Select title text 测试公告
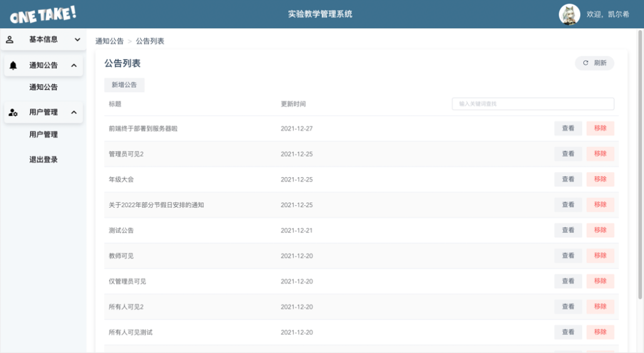The width and height of the screenshot is (644, 353). click(121, 230)
